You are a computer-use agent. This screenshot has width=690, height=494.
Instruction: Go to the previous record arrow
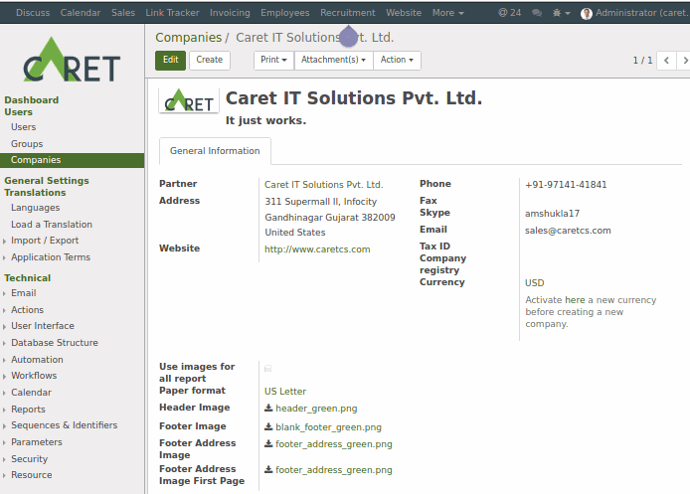667,60
